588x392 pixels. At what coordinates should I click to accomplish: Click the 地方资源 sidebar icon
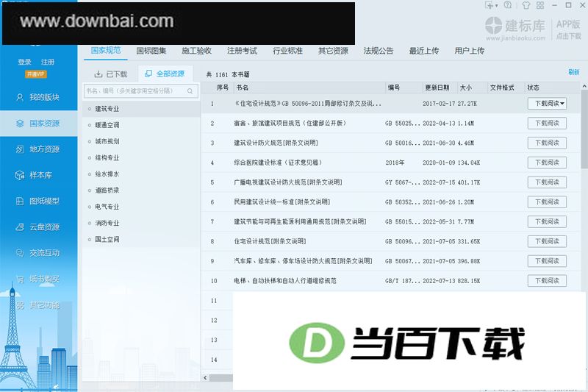(x=20, y=149)
